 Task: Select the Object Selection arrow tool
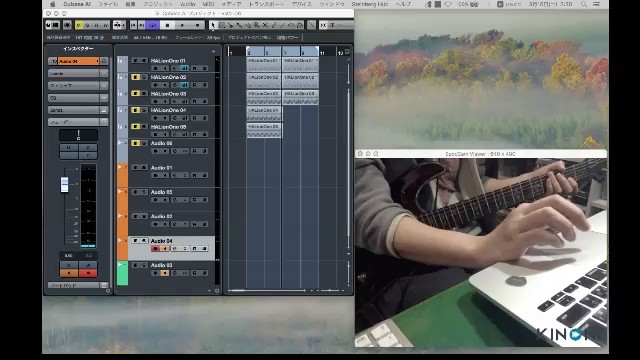[x=213, y=25]
